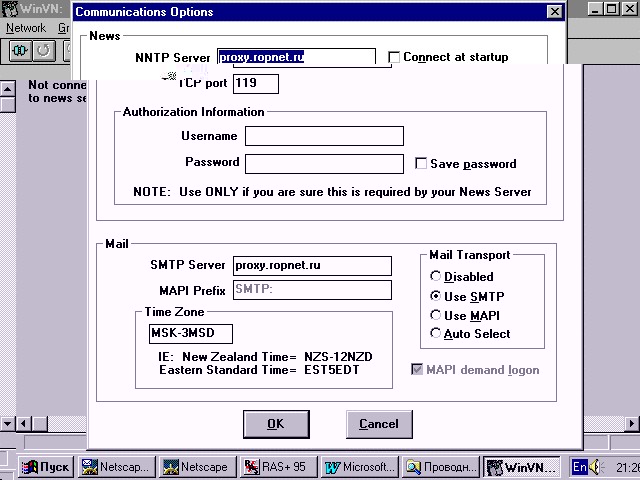Click the Username input field
The width and height of the screenshot is (640, 480).
coord(324,136)
